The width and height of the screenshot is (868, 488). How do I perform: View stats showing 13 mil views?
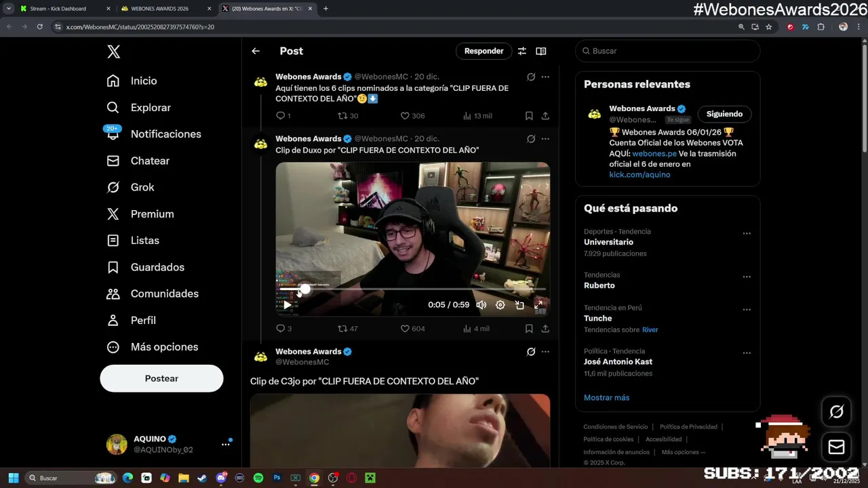pos(477,116)
